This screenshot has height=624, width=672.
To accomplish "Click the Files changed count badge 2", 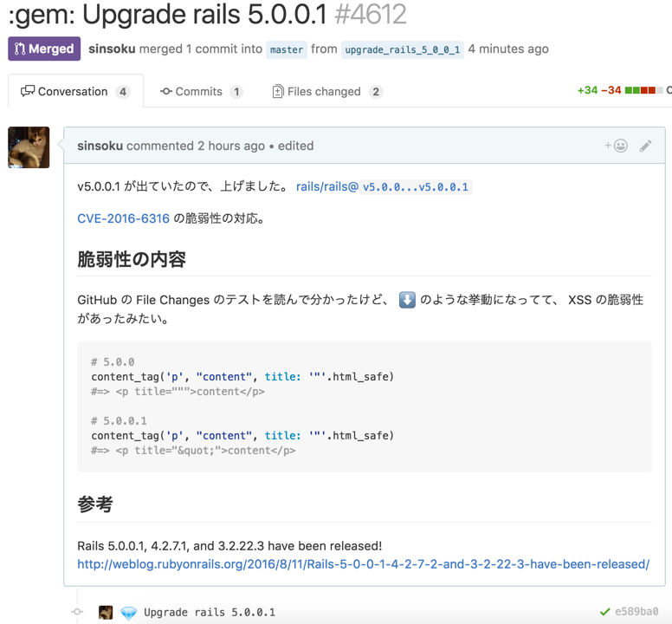I will click(x=376, y=92).
